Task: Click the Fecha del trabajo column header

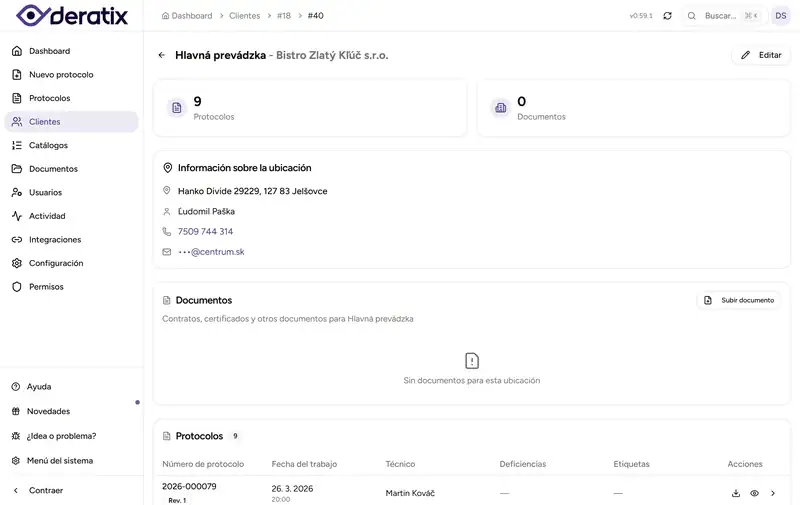Action: click(x=304, y=464)
